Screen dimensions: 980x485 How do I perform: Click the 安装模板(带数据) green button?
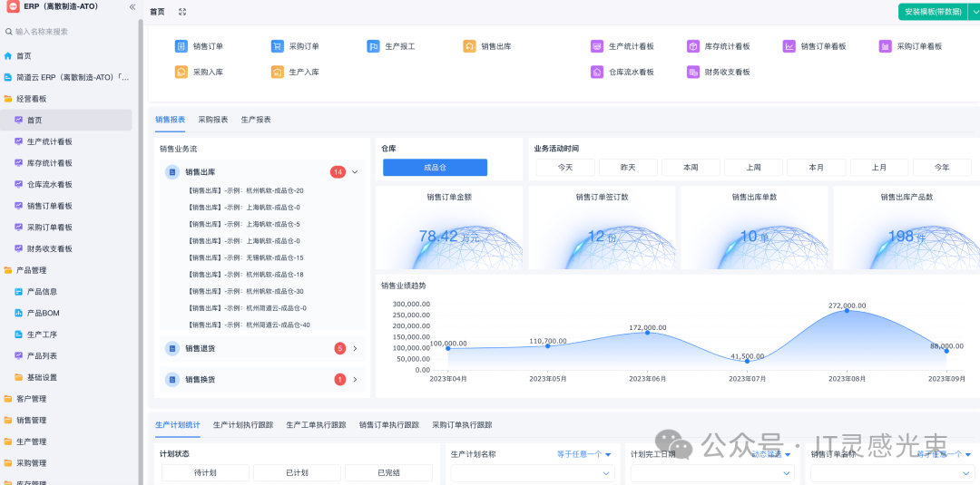[934, 12]
